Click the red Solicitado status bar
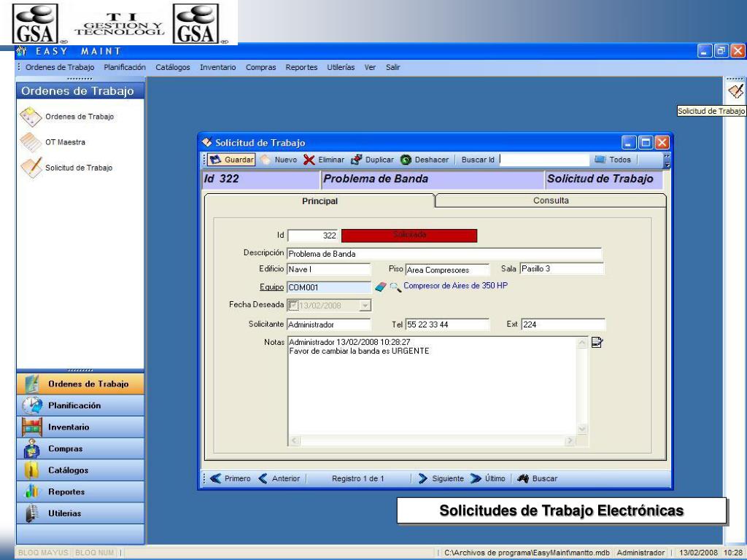 pos(409,235)
